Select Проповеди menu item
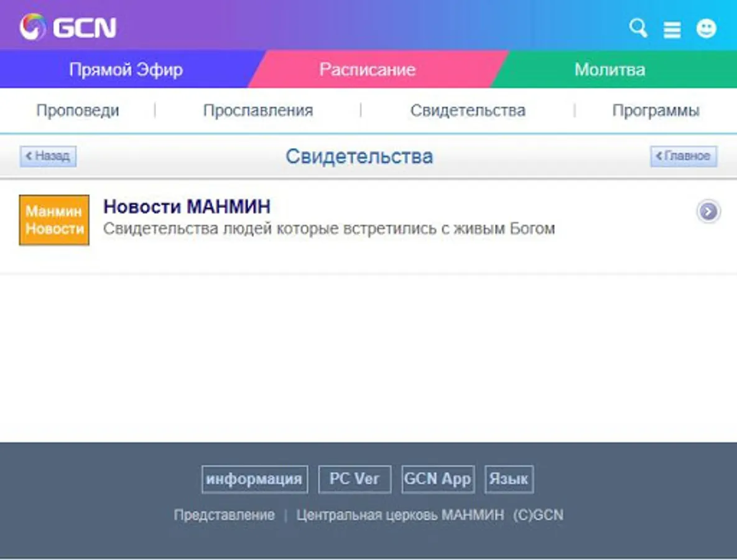This screenshot has width=737, height=560. (x=78, y=111)
